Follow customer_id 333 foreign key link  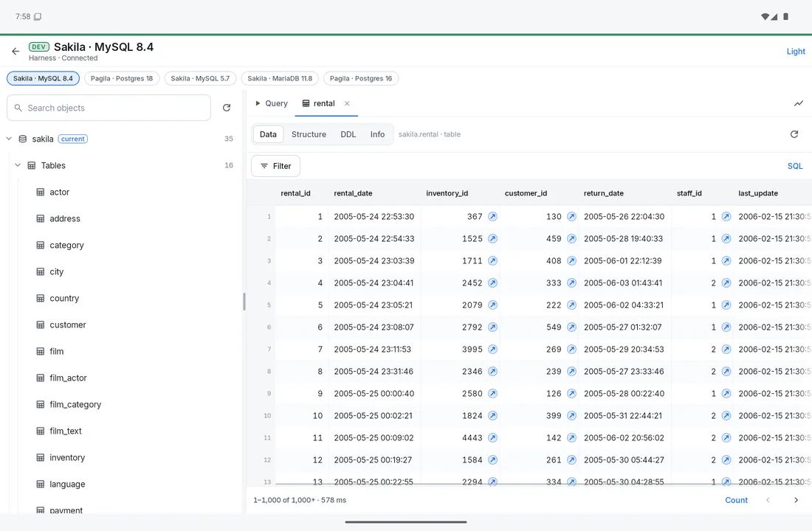coord(571,283)
